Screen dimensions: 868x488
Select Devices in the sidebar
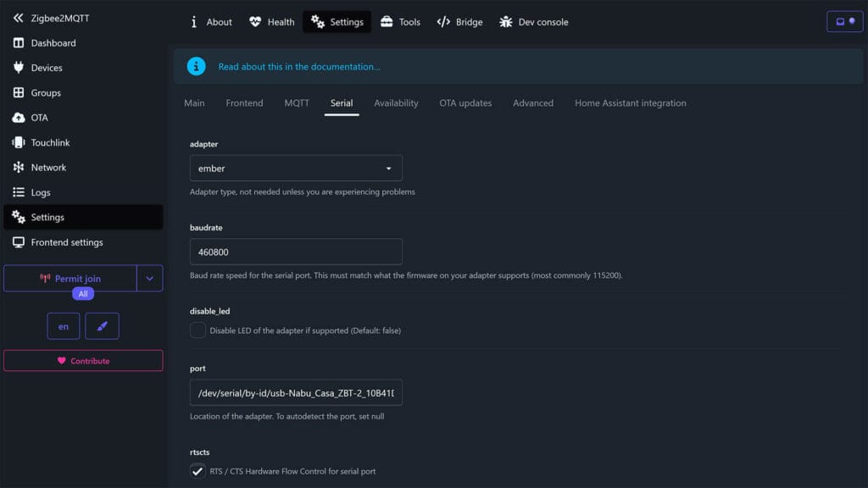pyautogui.click(x=49, y=68)
